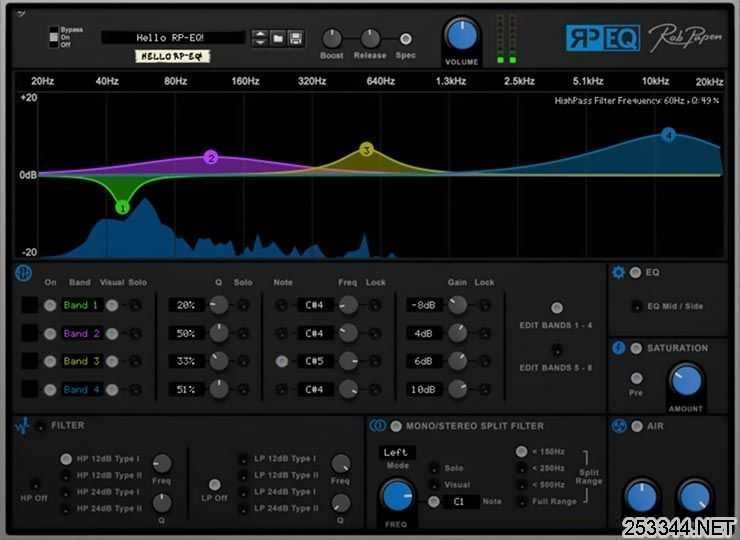Toggle the Visual button for Band 1
740x540 pixels.
[x=112, y=305]
